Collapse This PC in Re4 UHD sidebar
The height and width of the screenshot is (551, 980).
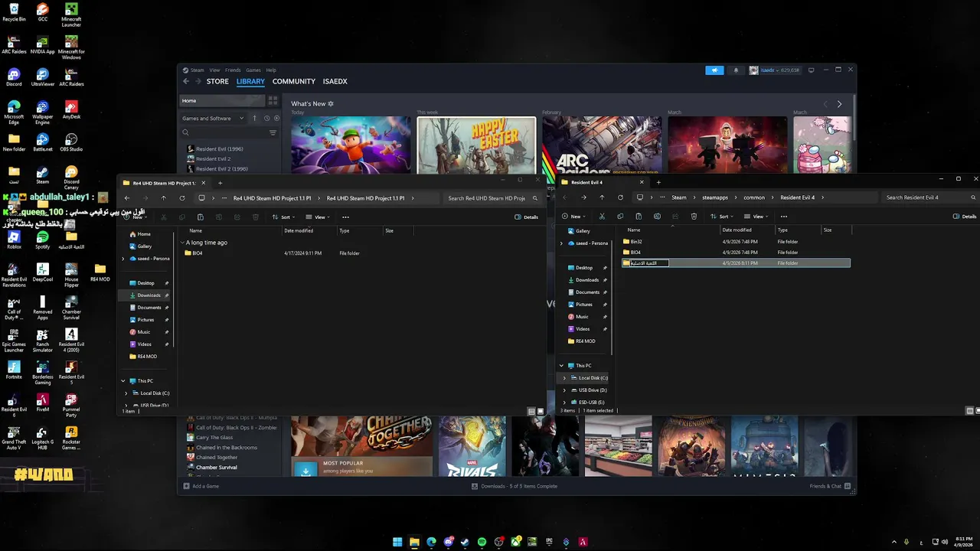[123, 381]
